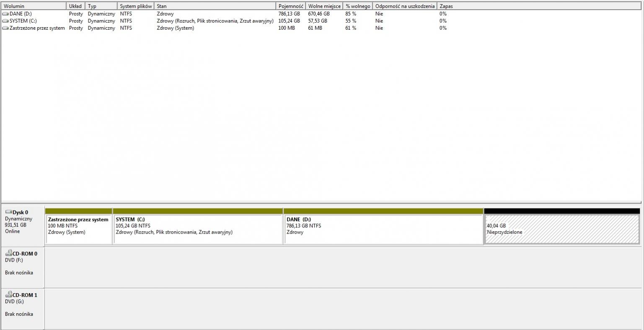The image size is (644, 330).
Task: Click the black bar above unallocated space
Action: pos(561,211)
